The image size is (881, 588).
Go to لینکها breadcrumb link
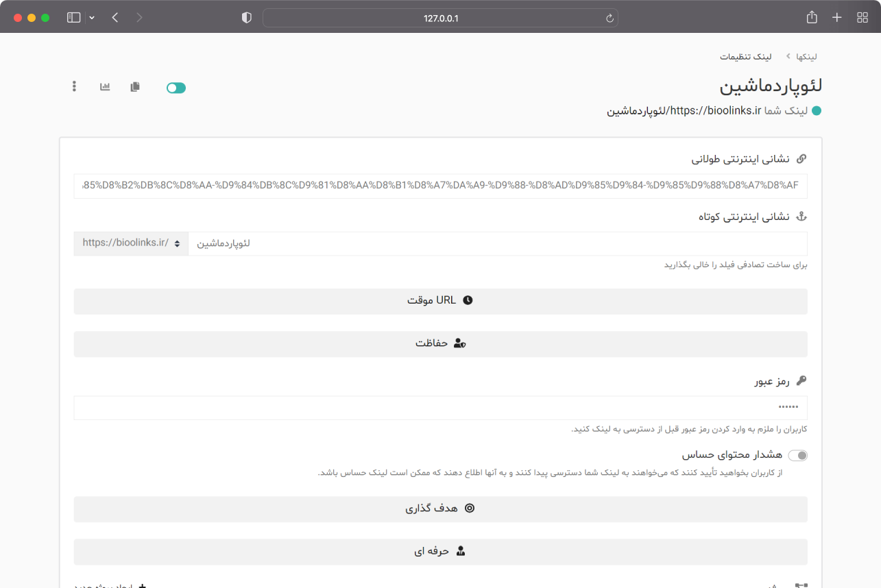(806, 56)
